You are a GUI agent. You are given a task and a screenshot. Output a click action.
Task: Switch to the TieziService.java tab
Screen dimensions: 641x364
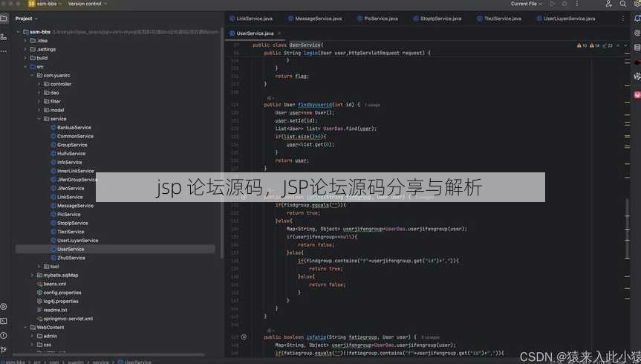pos(499,19)
